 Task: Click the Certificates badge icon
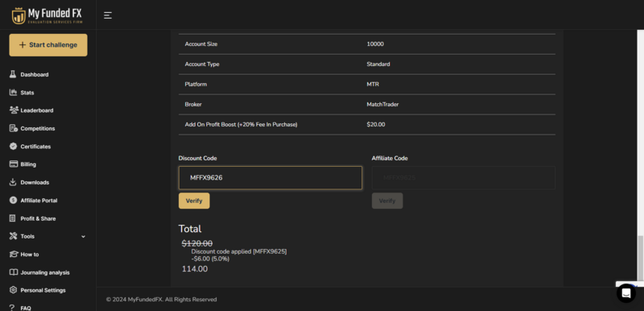click(x=13, y=147)
